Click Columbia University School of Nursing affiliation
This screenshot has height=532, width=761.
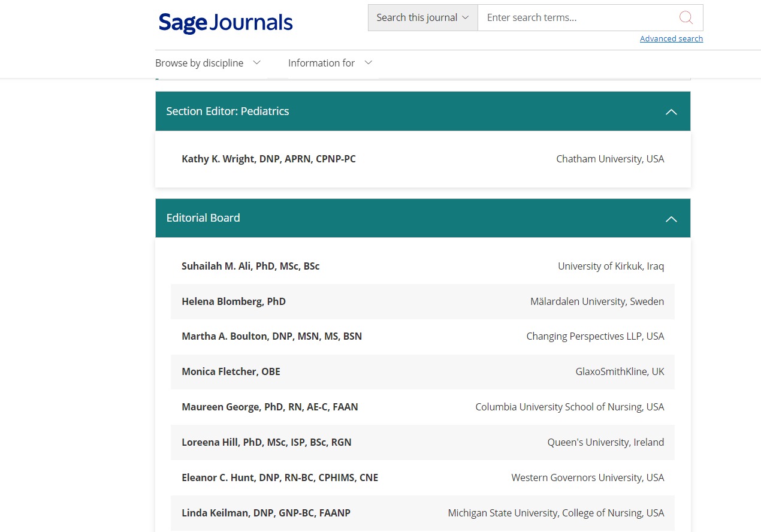click(x=569, y=407)
